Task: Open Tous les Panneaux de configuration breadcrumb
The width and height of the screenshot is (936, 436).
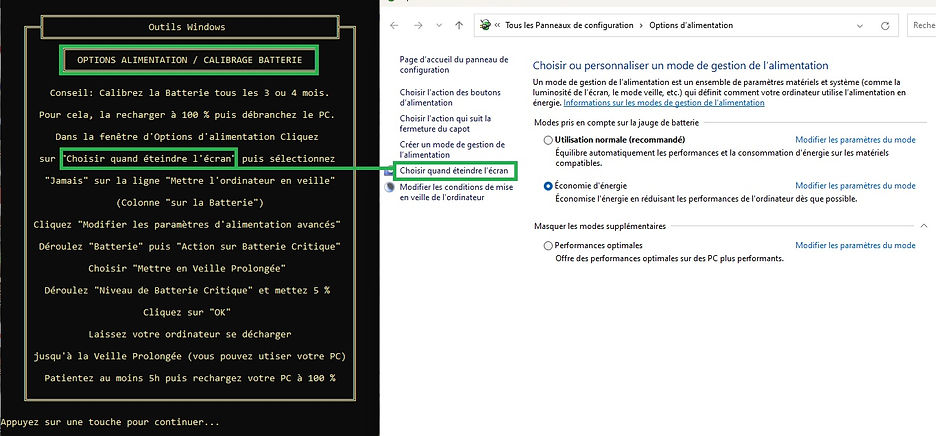Action: click(x=569, y=26)
